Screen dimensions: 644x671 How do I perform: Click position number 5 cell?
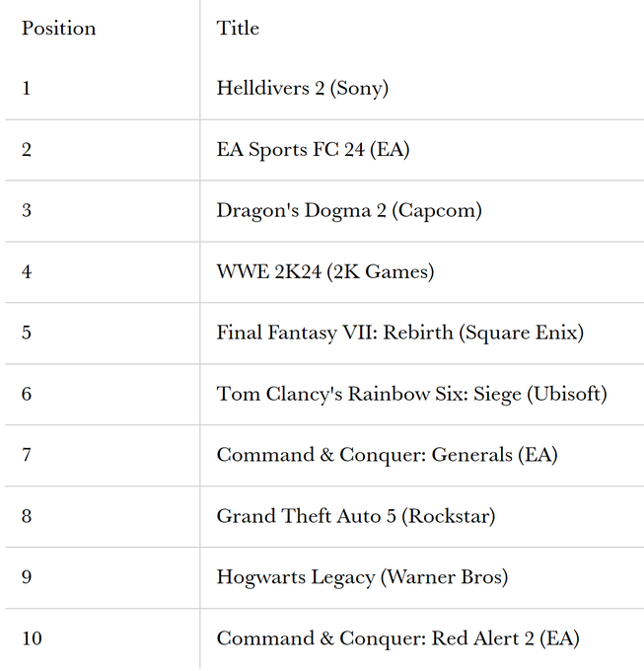click(27, 333)
